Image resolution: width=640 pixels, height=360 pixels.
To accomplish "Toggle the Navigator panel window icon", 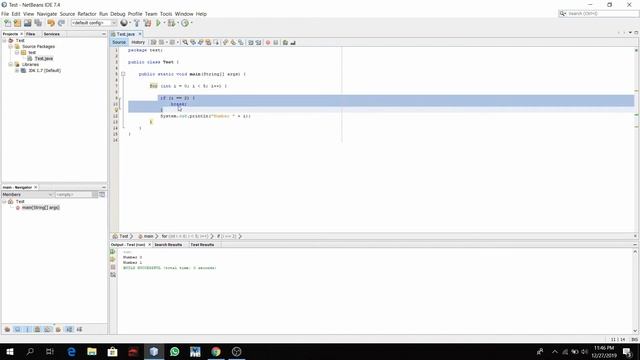I will [102, 195].
